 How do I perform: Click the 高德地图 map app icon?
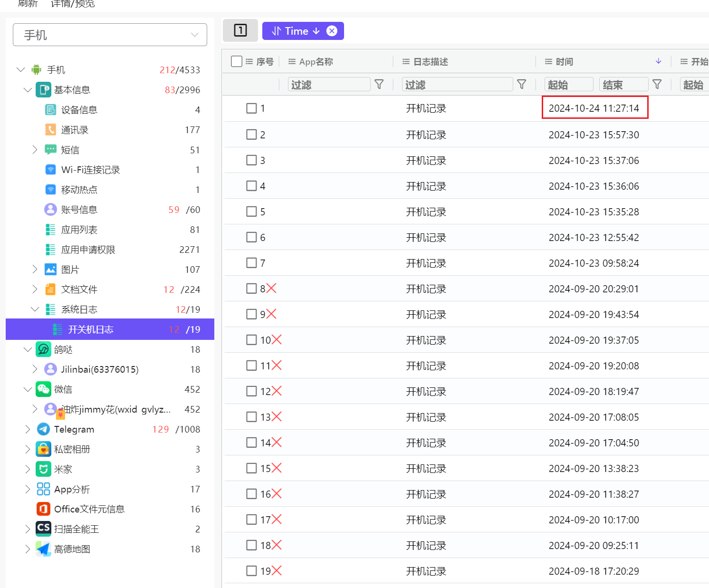tap(43, 549)
